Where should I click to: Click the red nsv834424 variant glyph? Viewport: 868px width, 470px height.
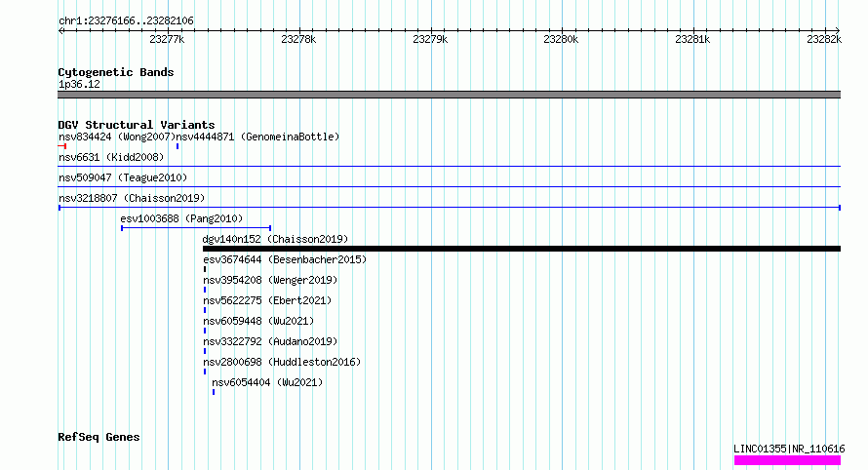click(62, 146)
